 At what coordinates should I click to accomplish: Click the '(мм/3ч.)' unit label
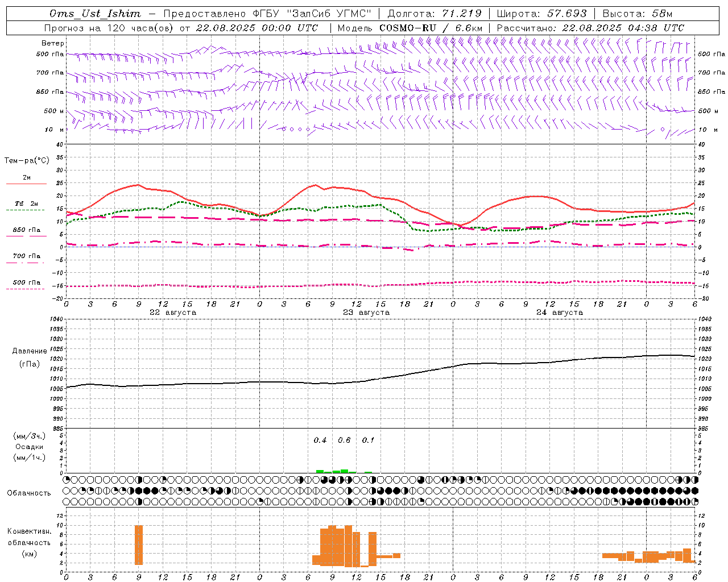pos(30,436)
